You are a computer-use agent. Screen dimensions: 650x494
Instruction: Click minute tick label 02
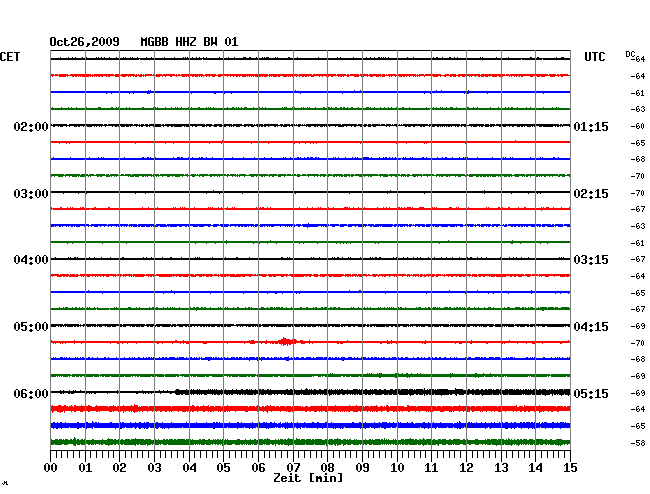pyautogui.click(x=119, y=468)
